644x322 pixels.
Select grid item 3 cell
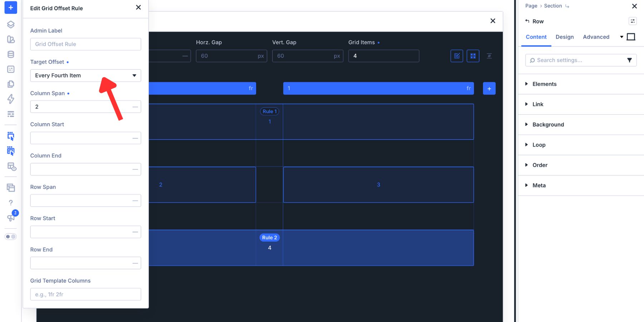pyautogui.click(x=379, y=185)
